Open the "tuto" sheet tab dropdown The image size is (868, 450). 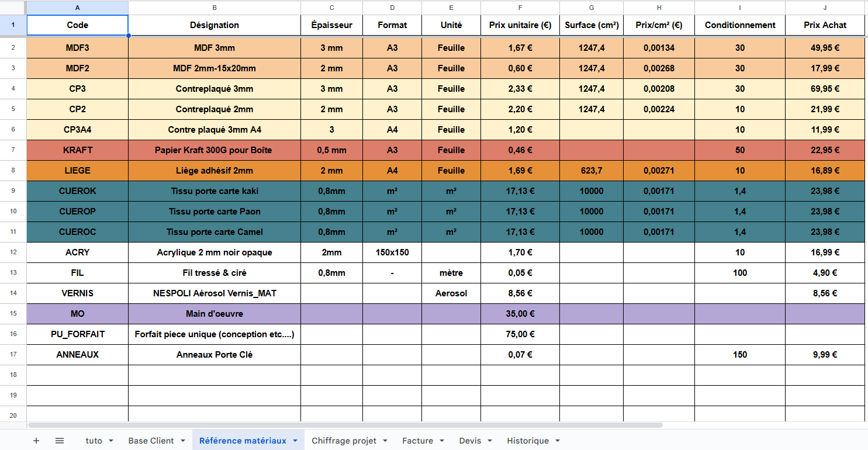point(110,441)
